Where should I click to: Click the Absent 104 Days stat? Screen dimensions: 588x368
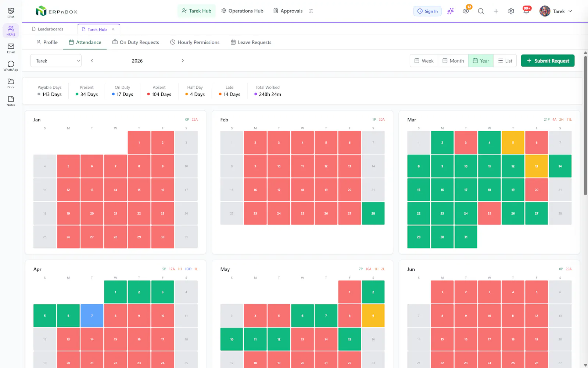159,91
